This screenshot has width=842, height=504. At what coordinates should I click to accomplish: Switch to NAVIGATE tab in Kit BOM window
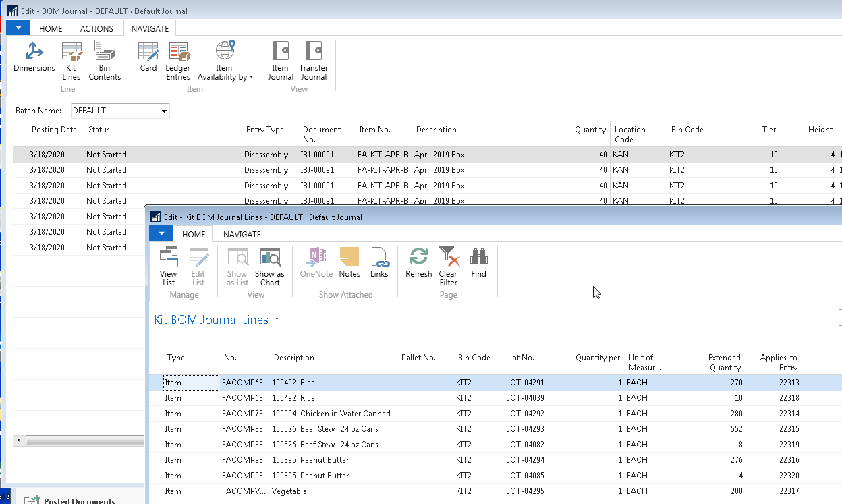(242, 234)
